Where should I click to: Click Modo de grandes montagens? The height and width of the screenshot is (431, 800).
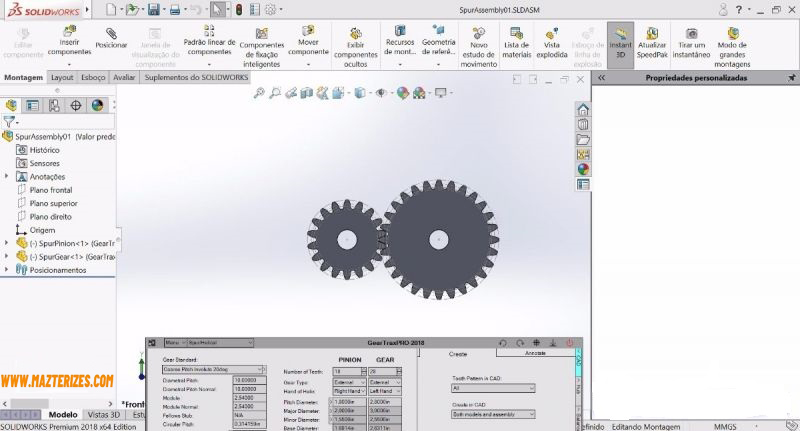click(x=732, y=47)
